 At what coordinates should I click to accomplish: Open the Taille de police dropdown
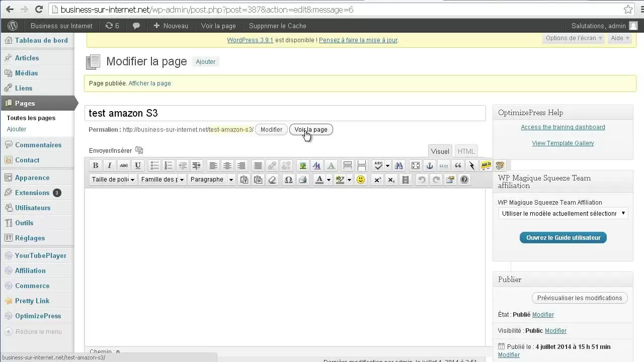113,179
